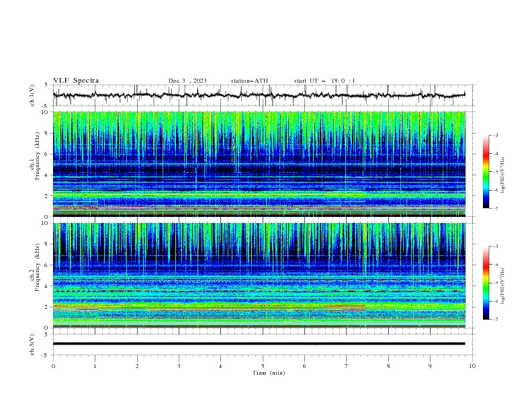Click inside the ch.1 spectrogram plot
Viewport: 532px width, 411px height.
point(259,164)
